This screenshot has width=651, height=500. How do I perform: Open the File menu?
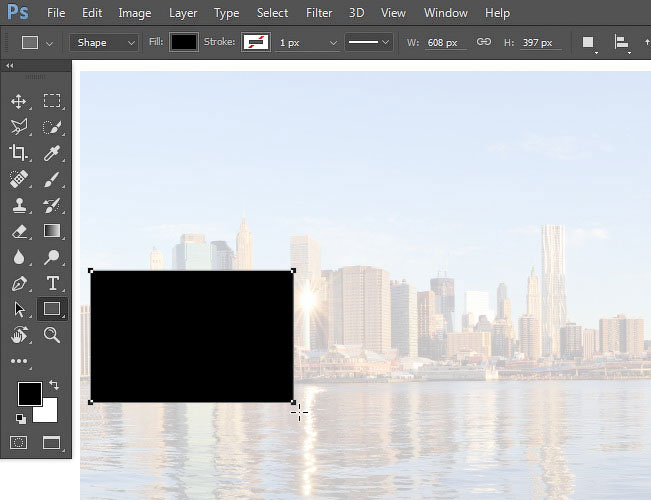tap(56, 13)
